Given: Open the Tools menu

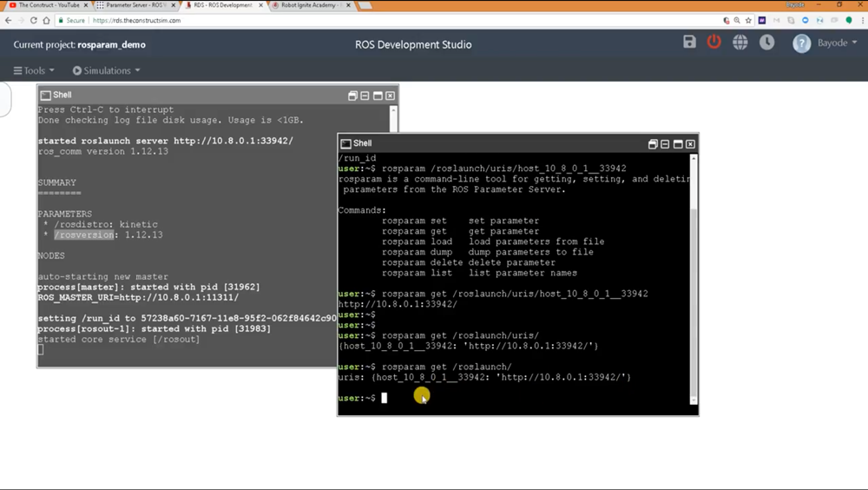Looking at the screenshot, I should pos(34,70).
